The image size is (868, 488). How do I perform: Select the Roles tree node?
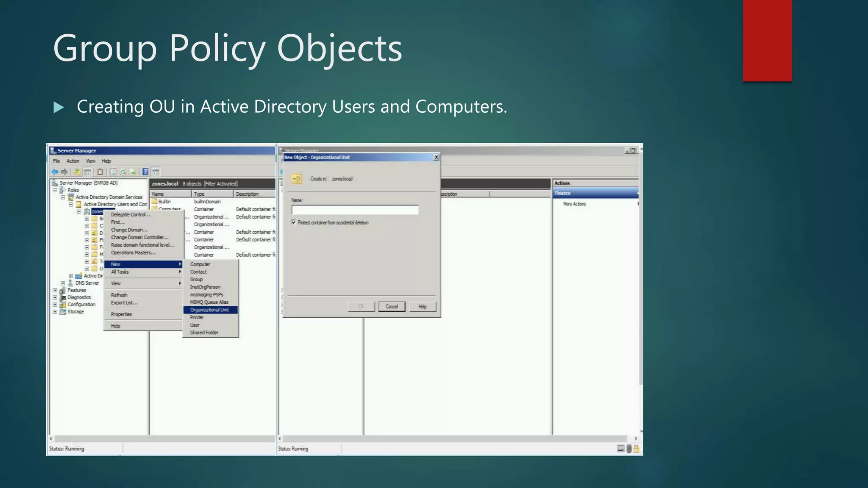point(73,190)
